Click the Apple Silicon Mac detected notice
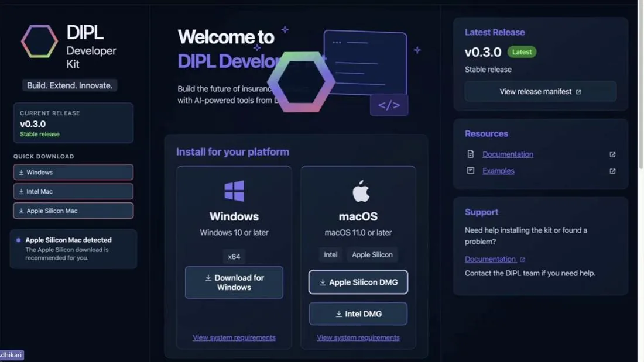Viewport: 644px width, 362px height. 73,249
